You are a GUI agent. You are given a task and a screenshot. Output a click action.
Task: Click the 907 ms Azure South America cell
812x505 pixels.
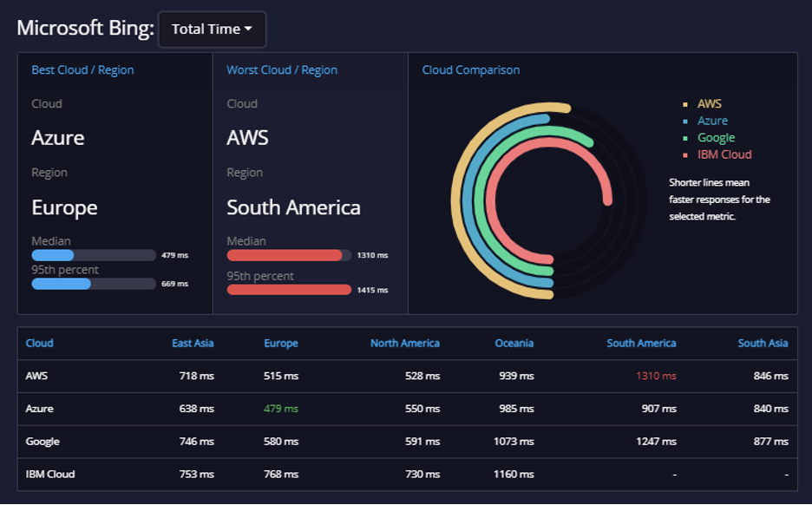tap(658, 409)
